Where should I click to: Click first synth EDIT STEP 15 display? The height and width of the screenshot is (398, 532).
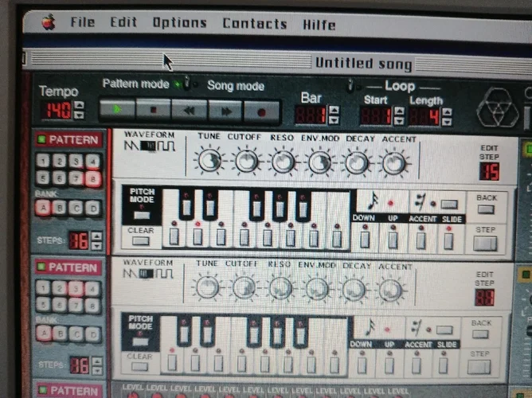[489, 171]
